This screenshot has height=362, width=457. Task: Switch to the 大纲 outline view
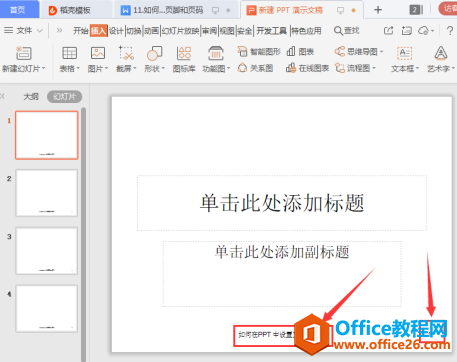point(31,97)
